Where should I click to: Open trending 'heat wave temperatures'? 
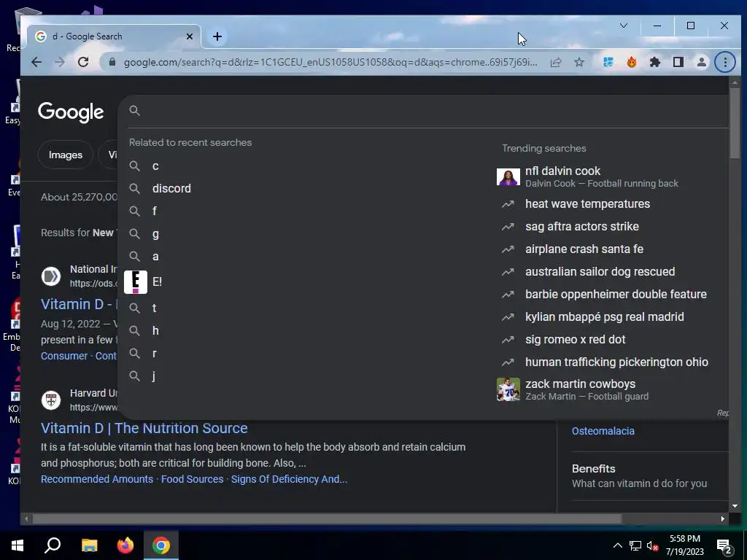click(x=587, y=204)
